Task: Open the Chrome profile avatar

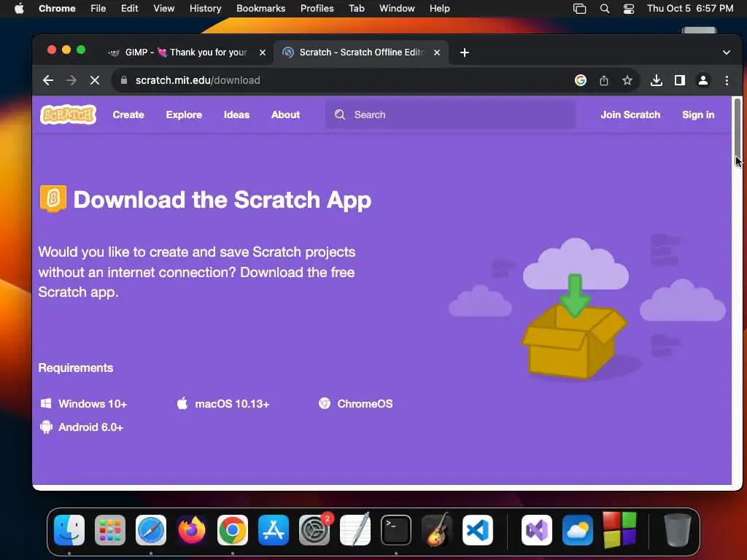Action: (703, 80)
